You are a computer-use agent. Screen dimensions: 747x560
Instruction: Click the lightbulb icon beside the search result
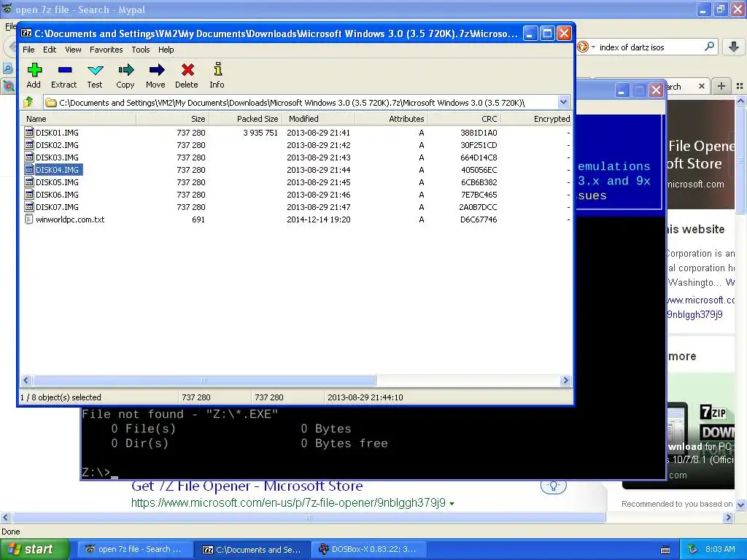(553, 486)
